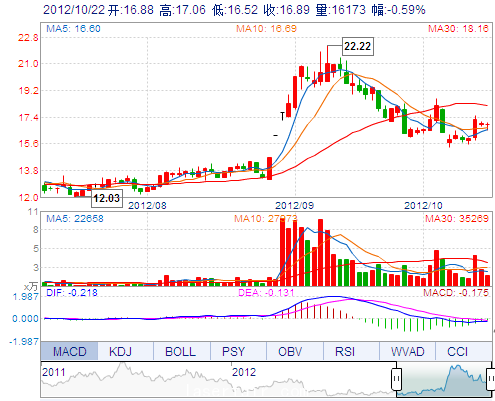The height and width of the screenshot is (401, 495).
Task: Click the MA5: 16.60 price legend
Action: click(73, 29)
